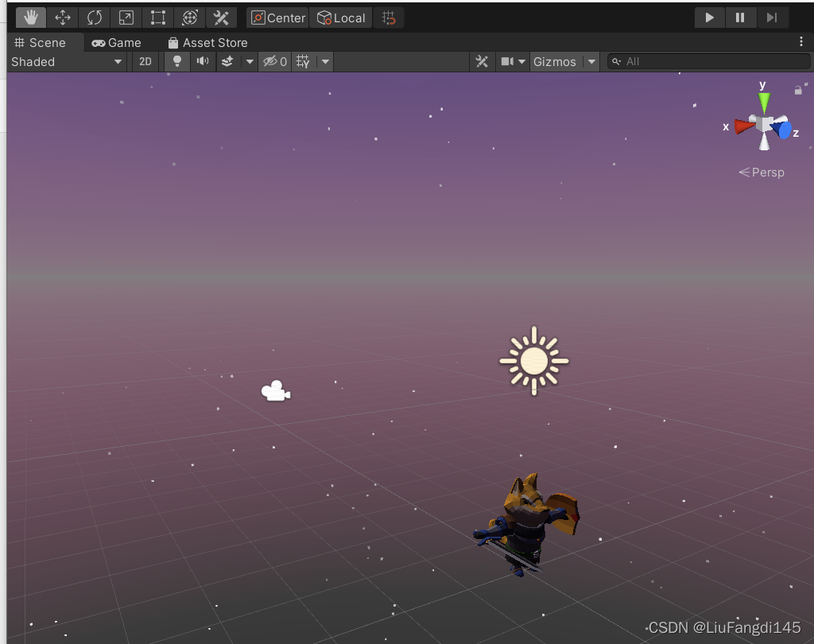This screenshot has height=644, width=814.
Task: Select the Scale tool
Action: tap(126, 17)
